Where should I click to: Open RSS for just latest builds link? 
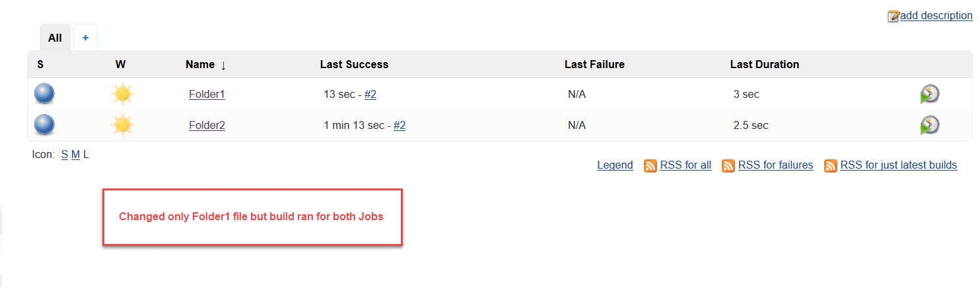pos(898,165)
